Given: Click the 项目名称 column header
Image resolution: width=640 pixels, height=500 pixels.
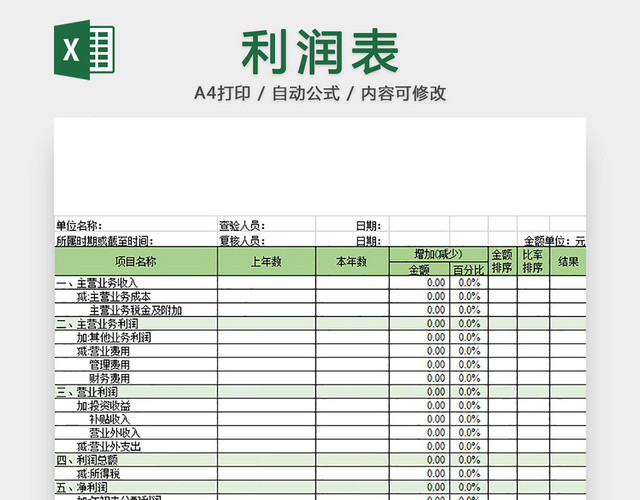Looking at the screenshot, I should [x=136, y=261].
